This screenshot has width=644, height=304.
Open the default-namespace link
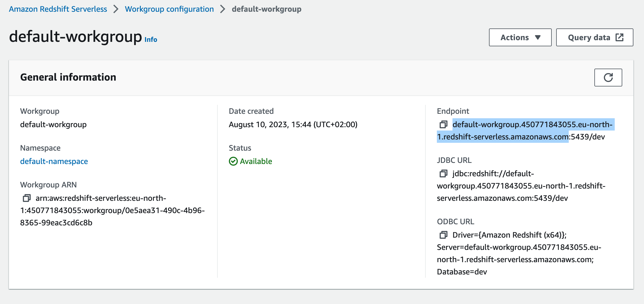(x=54, y=161)
